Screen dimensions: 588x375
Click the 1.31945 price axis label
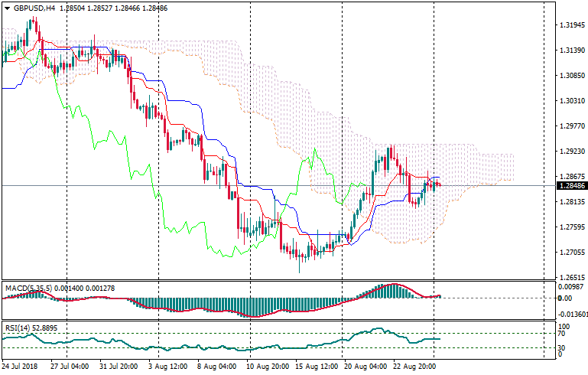tap(570, 25)
